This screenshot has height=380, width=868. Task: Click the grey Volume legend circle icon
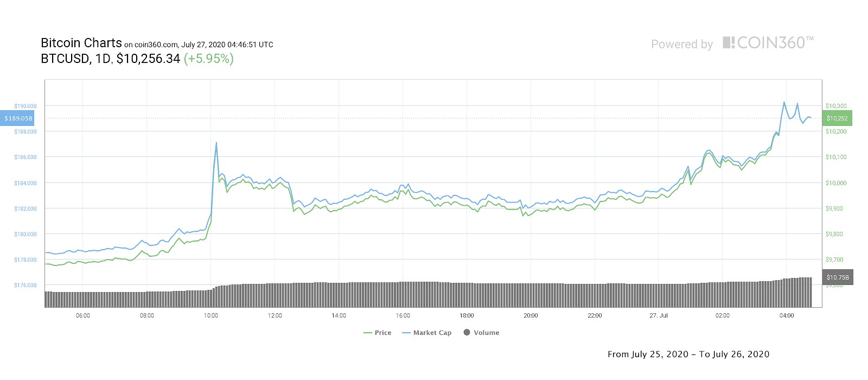point(467,332)
